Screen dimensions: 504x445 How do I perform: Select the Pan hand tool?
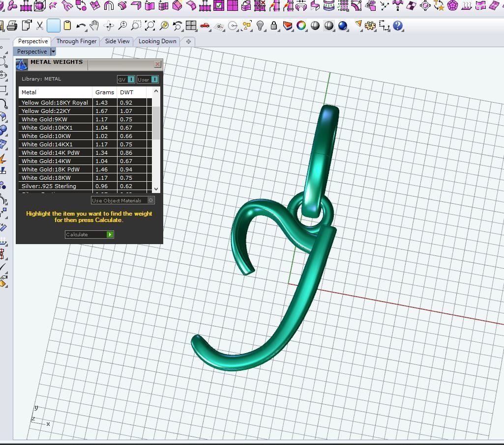tap(94, 26)
